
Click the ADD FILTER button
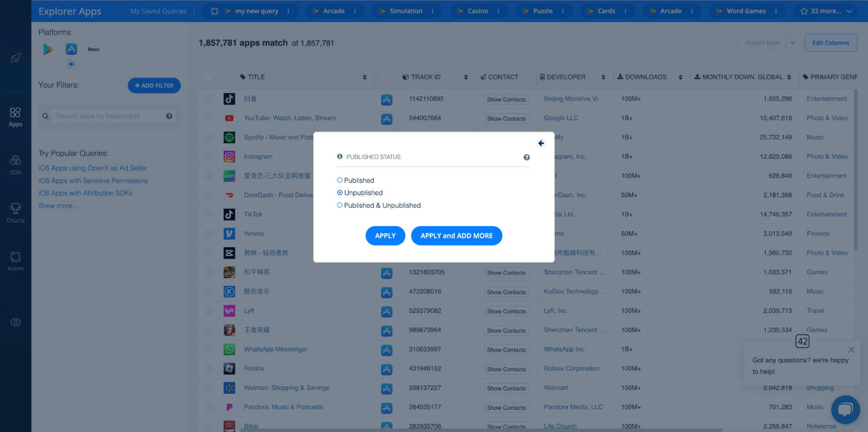[x=154, y=85]
